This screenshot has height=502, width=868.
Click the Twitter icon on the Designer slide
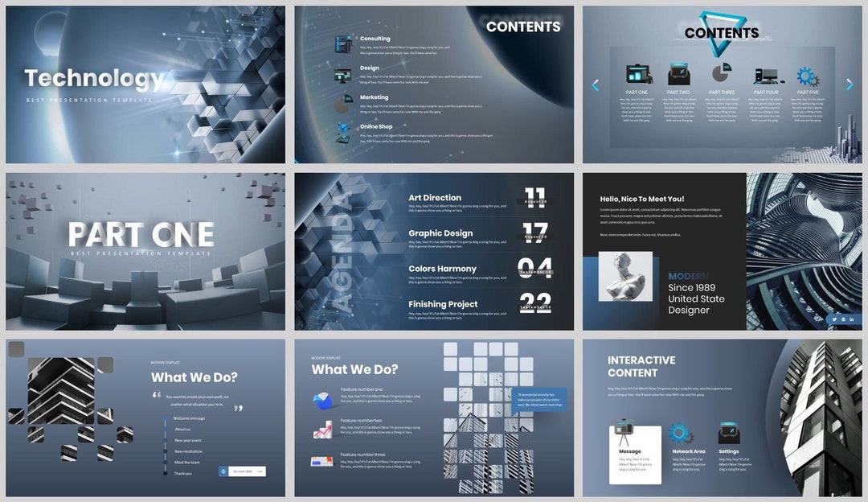[833, 319]
